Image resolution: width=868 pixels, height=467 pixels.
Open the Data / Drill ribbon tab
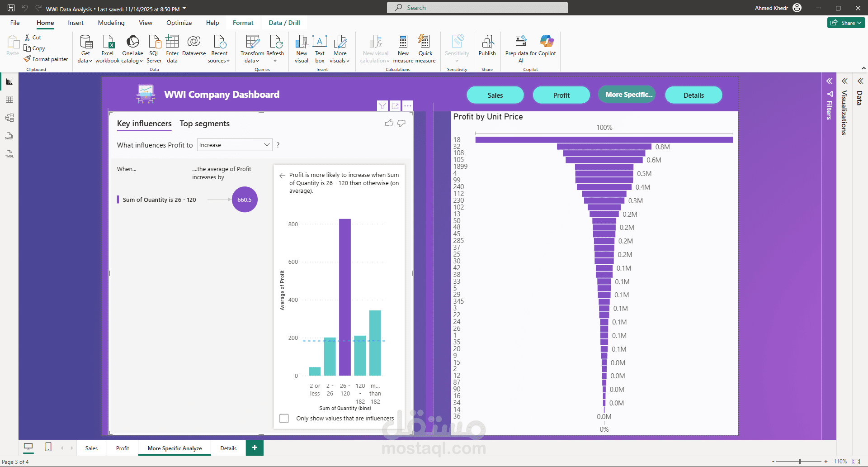pos(284,23)
